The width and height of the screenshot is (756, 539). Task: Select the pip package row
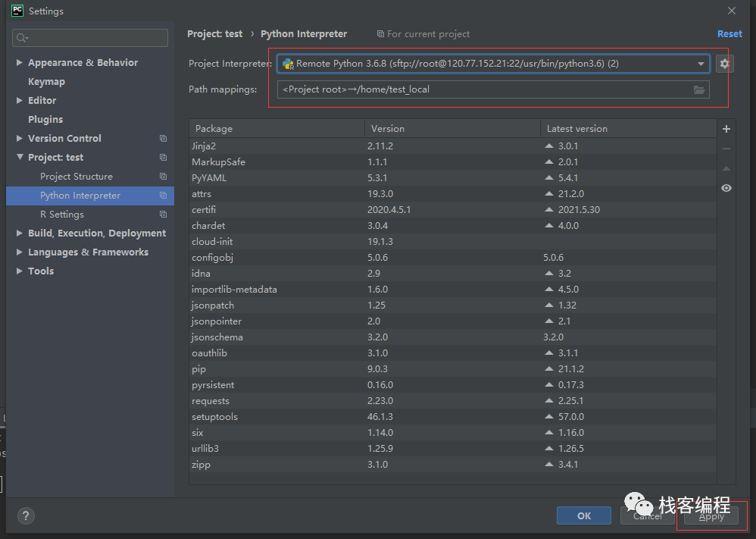453,368
